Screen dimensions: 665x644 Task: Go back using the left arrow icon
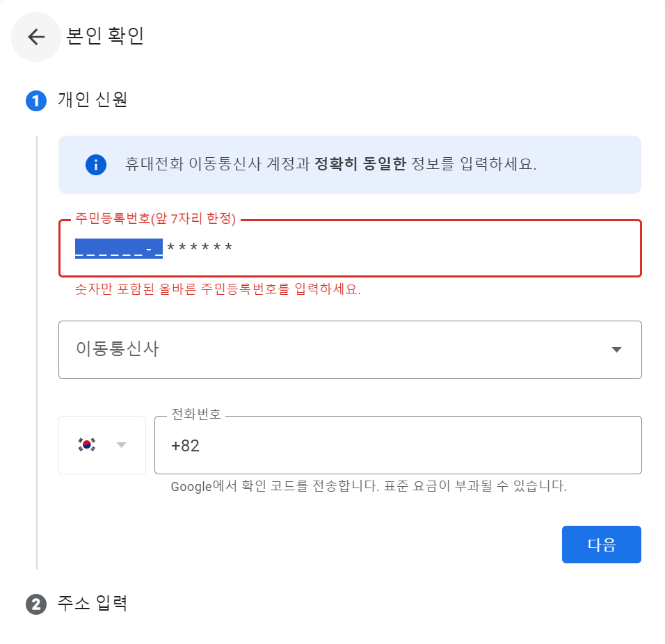coord(36,37)
